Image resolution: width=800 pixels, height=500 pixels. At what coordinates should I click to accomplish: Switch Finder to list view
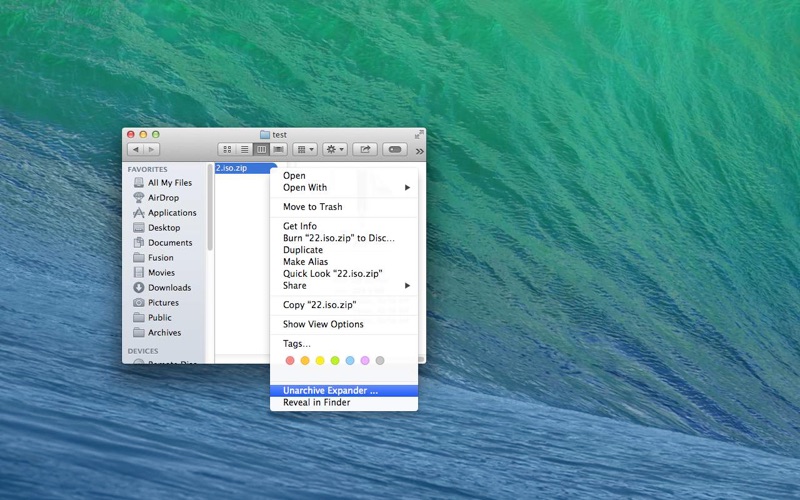(x=244, y=149)
